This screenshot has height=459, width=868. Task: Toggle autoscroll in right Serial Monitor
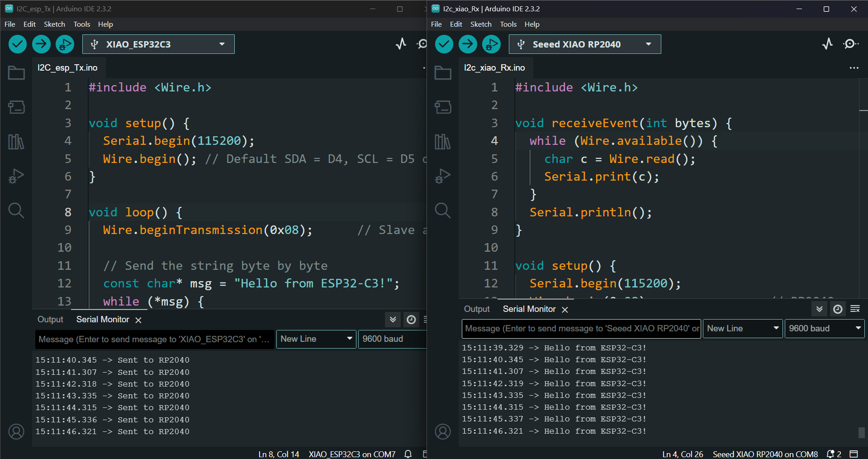click(819, 309)
